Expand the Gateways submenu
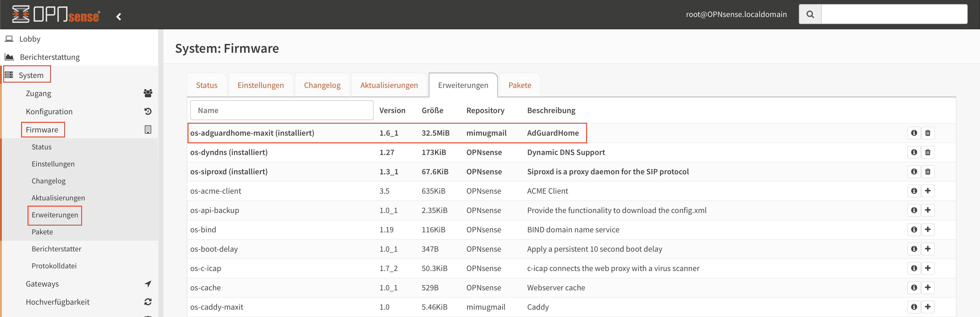Image resolution: width=980 pixels, height=317 pixels. 42,284
